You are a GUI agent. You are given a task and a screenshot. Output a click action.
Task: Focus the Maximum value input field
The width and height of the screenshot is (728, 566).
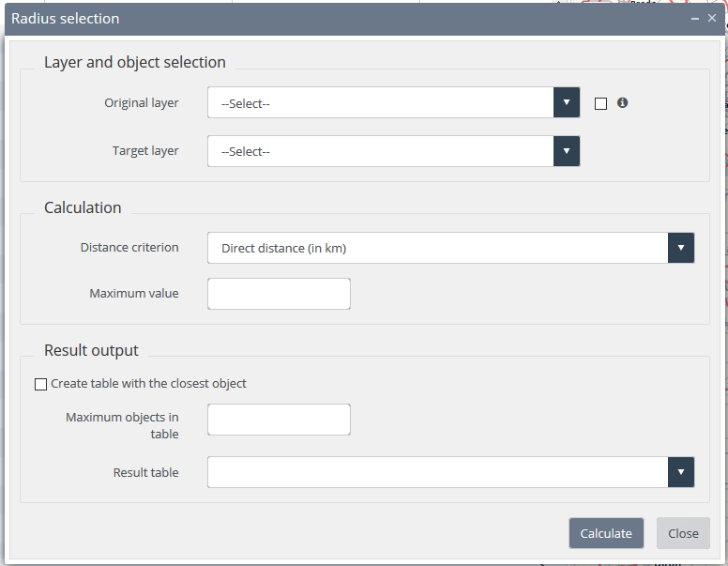pyautogui.click(x=279, y=294)
